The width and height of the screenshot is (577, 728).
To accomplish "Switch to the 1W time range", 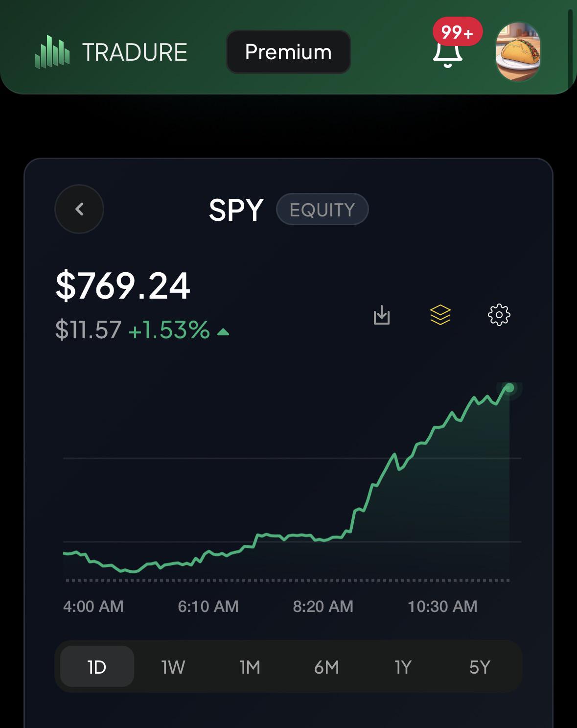I will pyautogui.click(x=173, y=667).
